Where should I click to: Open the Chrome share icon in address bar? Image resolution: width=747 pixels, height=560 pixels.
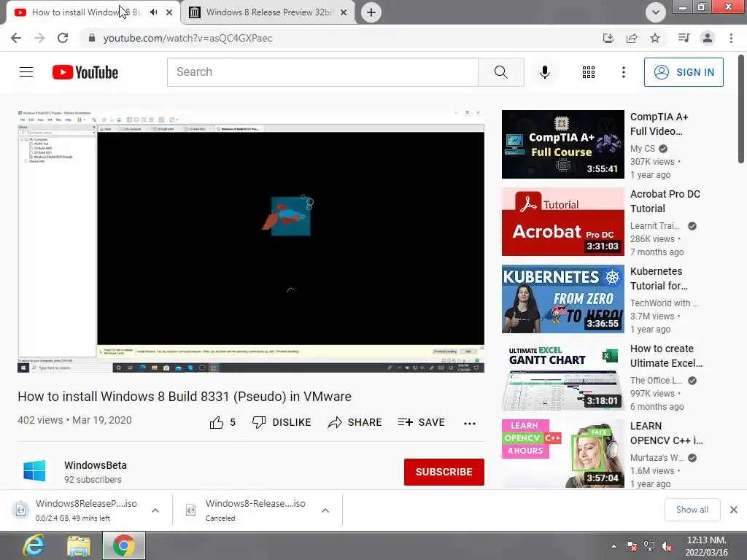[x=632, y=38]
